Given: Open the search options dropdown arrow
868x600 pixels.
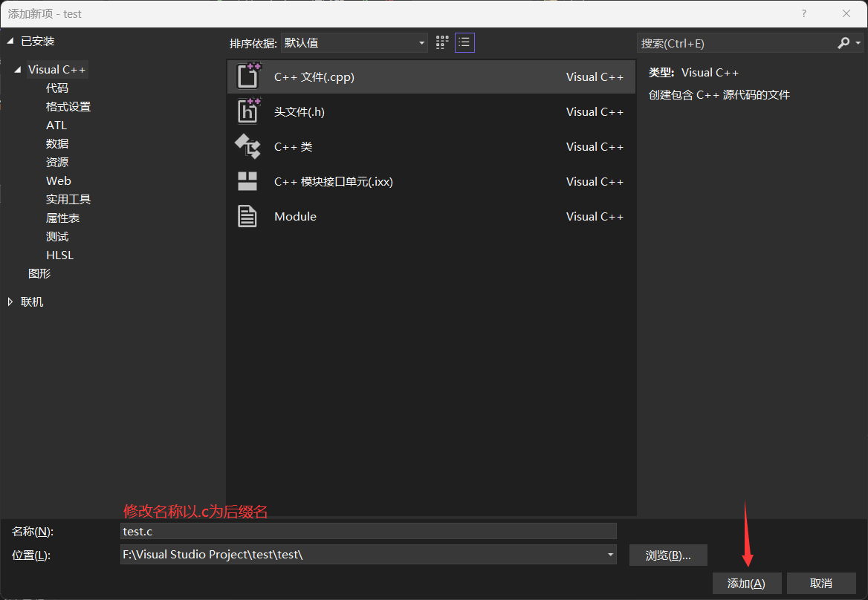Looking at the screenshot, I should click(858, 42).
